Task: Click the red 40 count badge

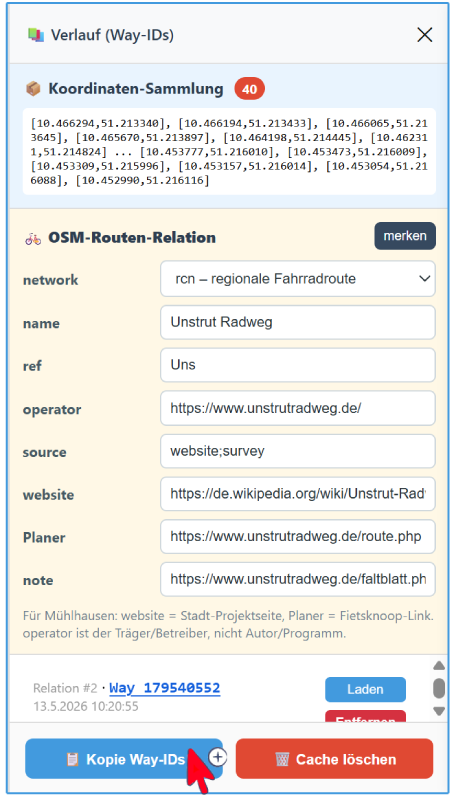Action: [x=249, y=89]
